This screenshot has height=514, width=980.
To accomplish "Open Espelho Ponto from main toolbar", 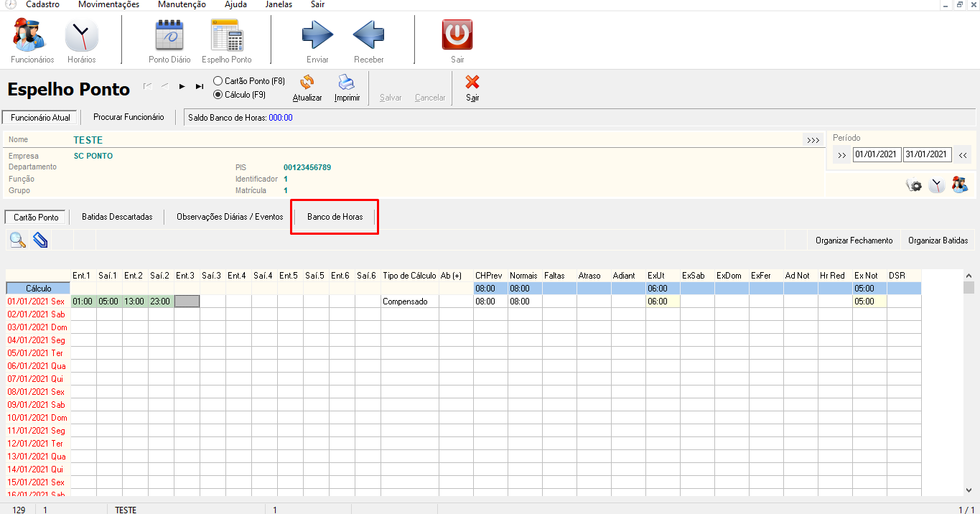I will pos(227,42).
